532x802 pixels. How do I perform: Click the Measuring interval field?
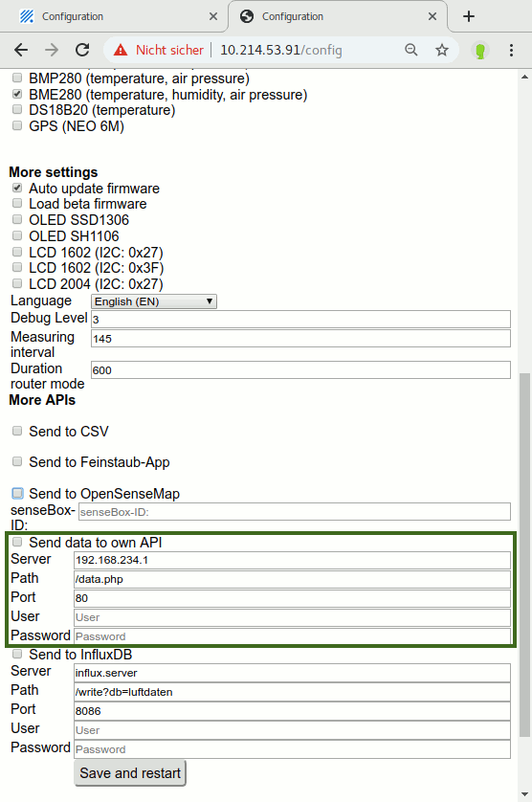pyautogui.click(x=300, y=339)
